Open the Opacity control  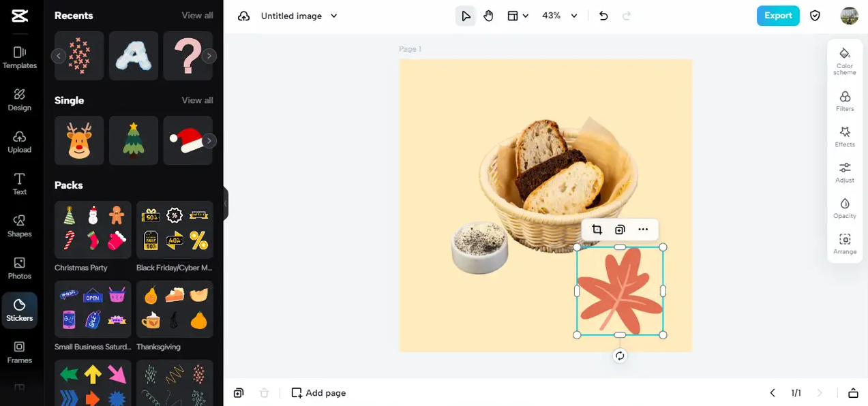(845, 208)
